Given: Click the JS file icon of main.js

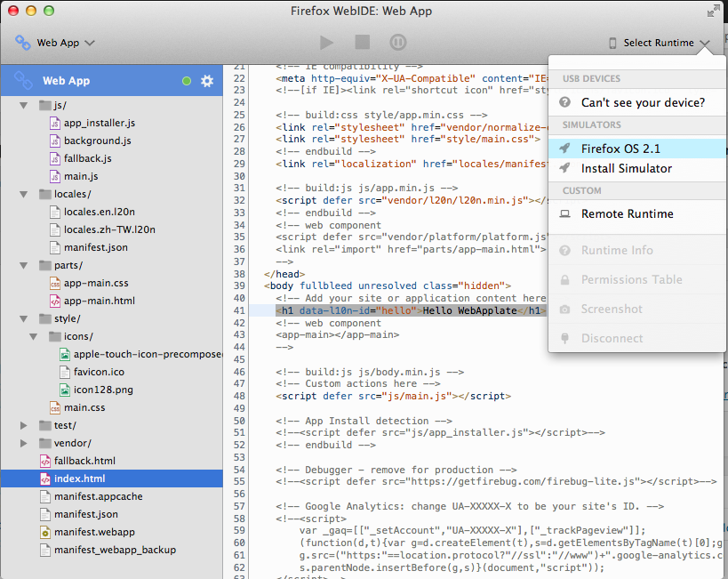Looking at the screenshot, I should pyautogui.click(x=55, y=177).
